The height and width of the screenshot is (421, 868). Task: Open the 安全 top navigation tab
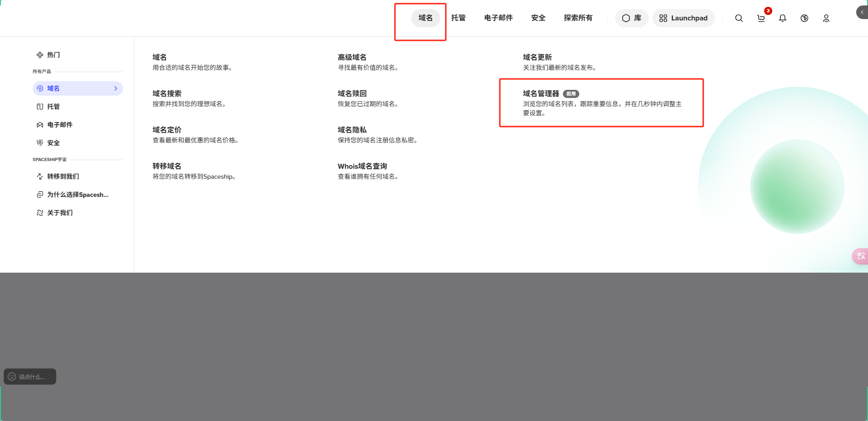(x=538, y=18)
